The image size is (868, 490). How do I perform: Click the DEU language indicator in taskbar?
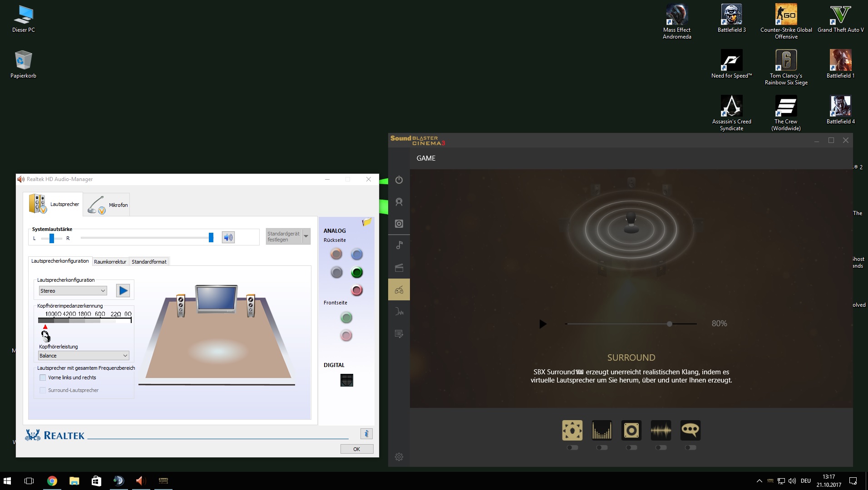pyautogui.click(x=806, y=481)
